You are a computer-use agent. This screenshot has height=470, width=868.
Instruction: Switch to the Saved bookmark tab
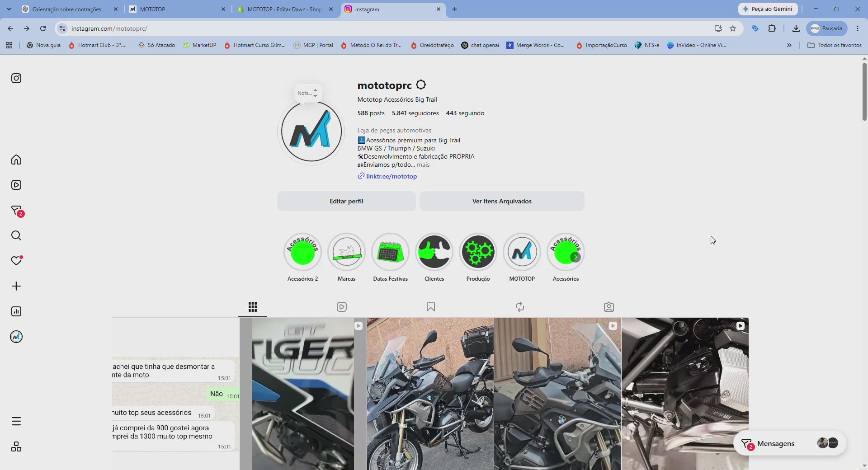click(431, 307)
